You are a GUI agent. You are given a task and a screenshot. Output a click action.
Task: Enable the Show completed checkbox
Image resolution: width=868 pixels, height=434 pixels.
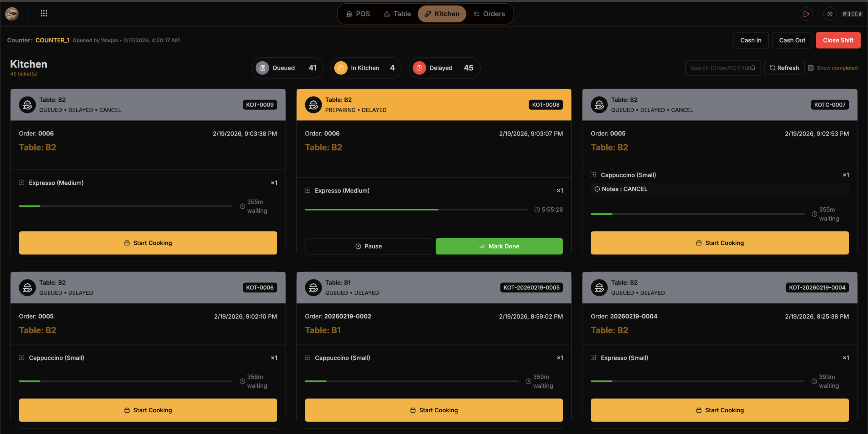(811, 68)
